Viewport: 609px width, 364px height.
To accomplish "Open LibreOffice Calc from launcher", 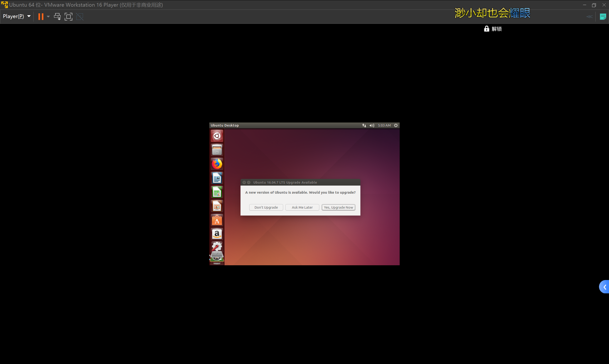I will tap(217, 192).
